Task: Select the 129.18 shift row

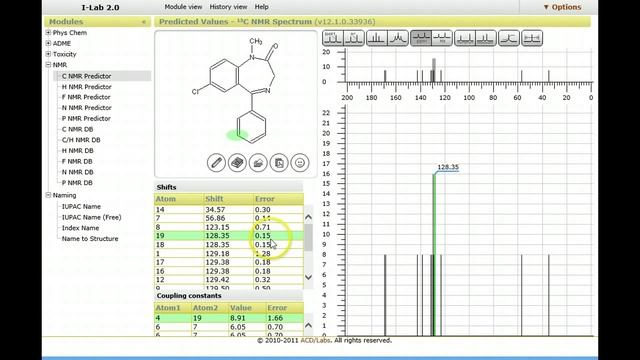Action: [x=229, y=253]
